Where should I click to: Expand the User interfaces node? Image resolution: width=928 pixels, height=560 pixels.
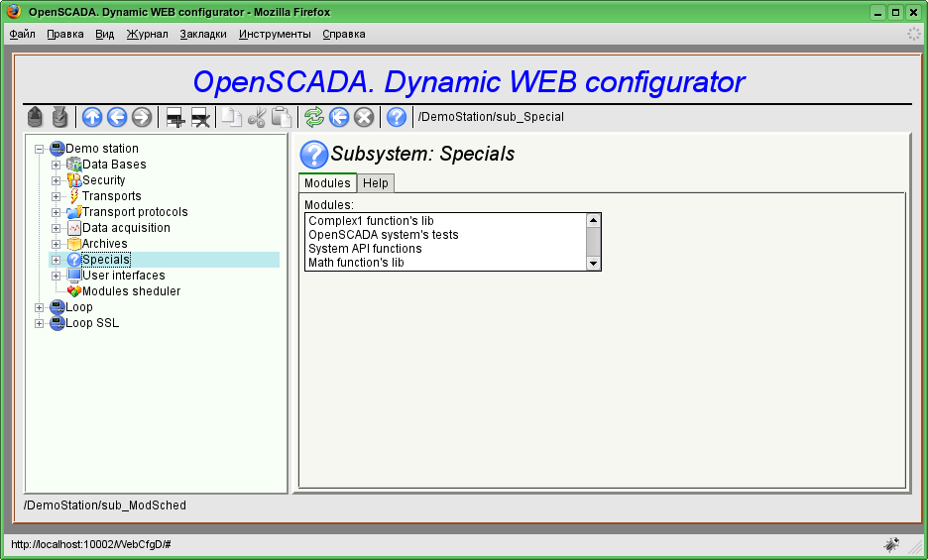(x=56, y=276)
